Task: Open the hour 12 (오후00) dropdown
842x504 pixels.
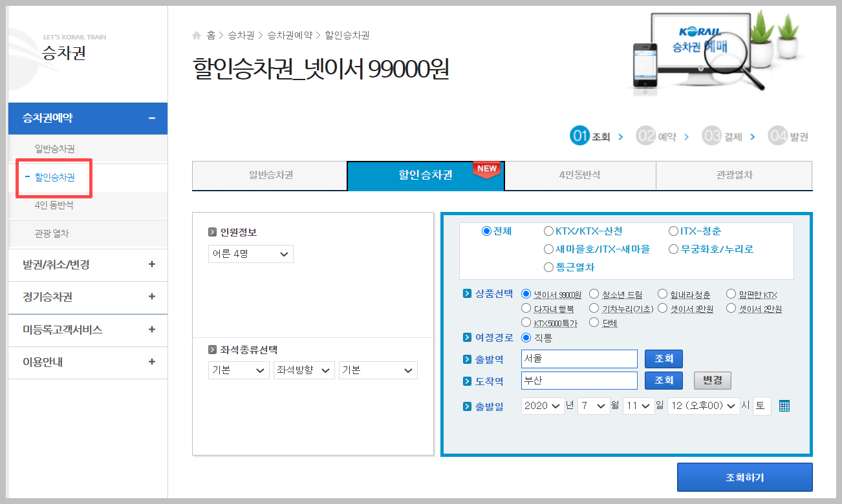Action: tap(704, 406)
